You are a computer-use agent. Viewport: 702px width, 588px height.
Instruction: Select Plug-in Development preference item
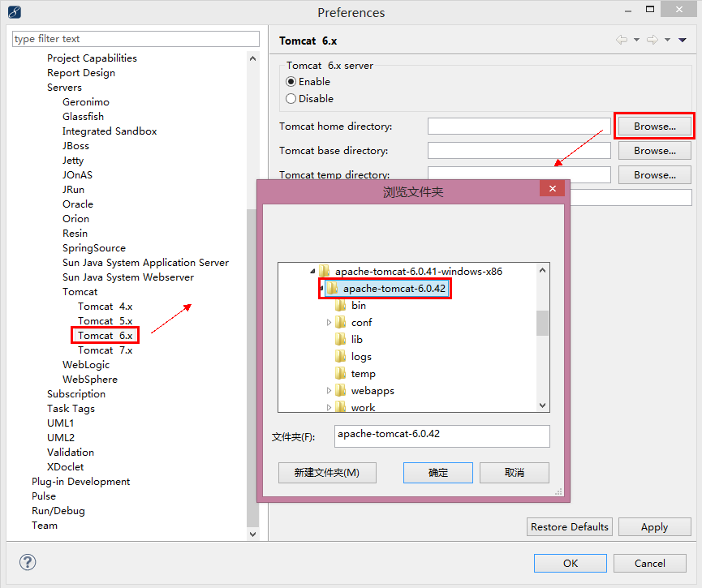80,482
